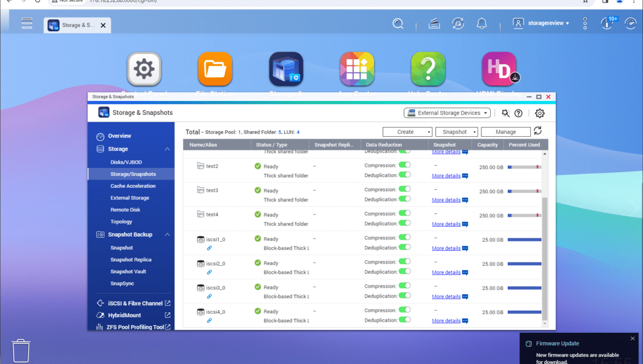
Task: Click the storage list vertical scrollbar
Action: [x=545, y=258]
